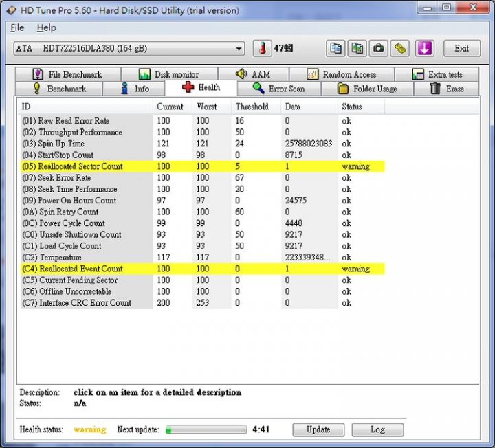Open the options wrench icon
Viewport: 495px width, 448px height.
tap(399, 49)
